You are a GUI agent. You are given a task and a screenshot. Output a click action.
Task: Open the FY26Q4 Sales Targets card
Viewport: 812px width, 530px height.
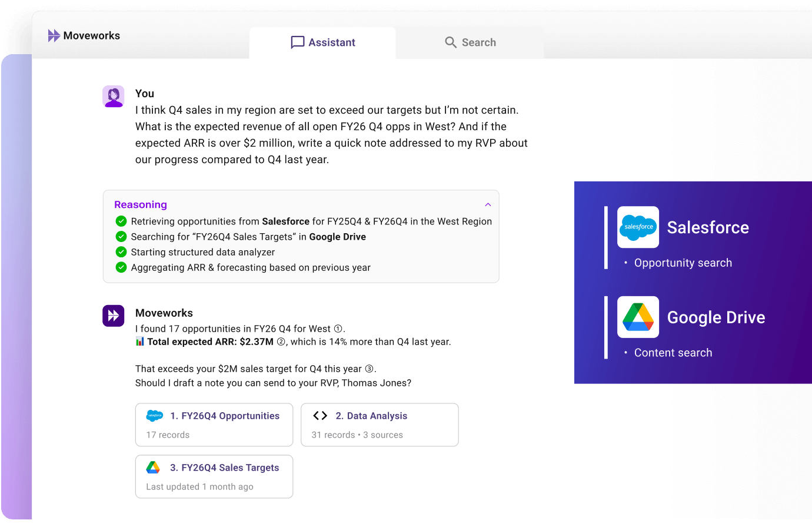[x=214, y=476]
